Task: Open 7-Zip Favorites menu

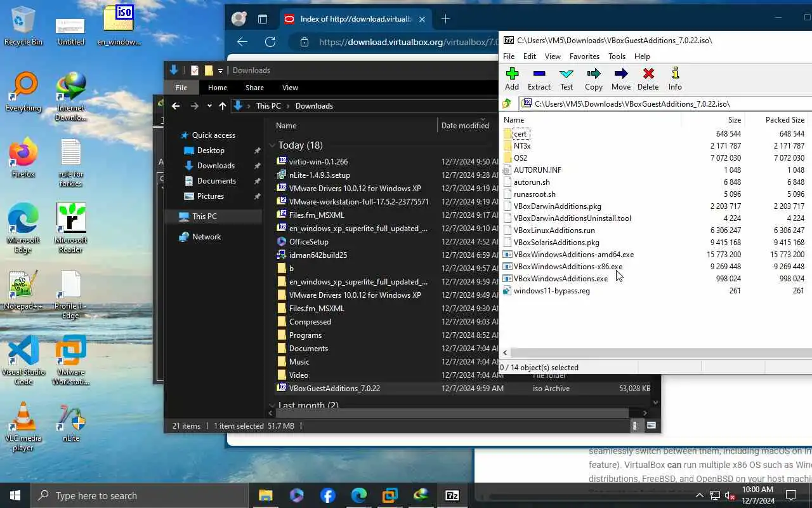Action: (584, 57)
